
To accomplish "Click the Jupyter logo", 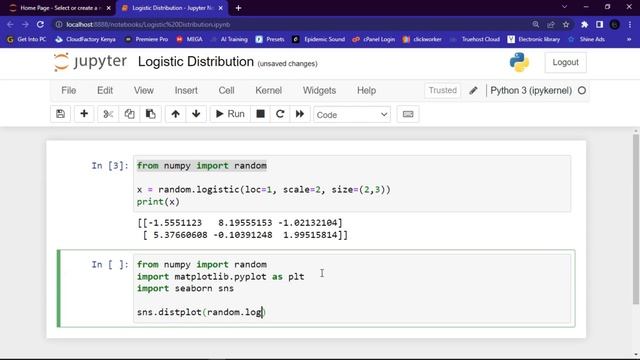I will (x=90, y=62).
